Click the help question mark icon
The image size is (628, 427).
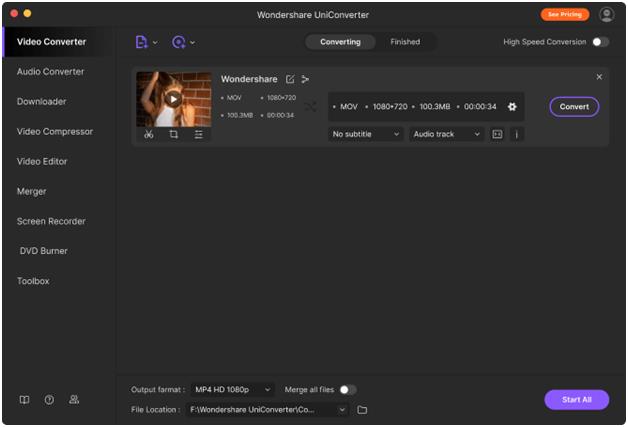[49, 399]
